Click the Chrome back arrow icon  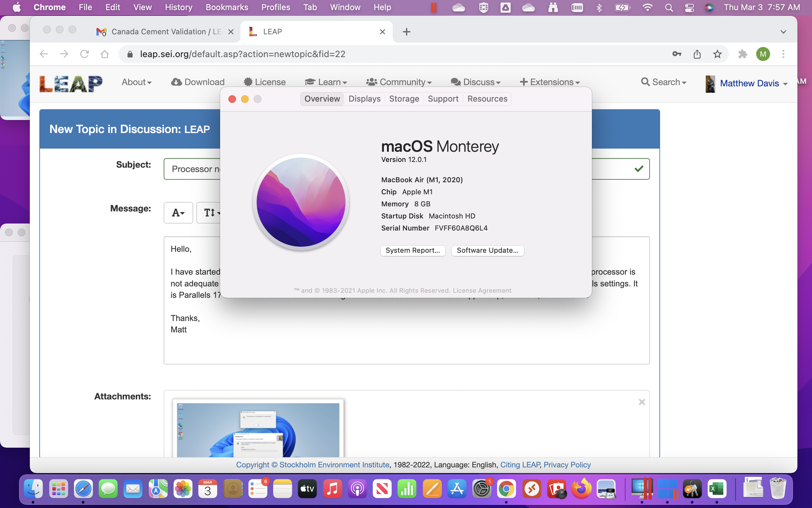(44, 54)
